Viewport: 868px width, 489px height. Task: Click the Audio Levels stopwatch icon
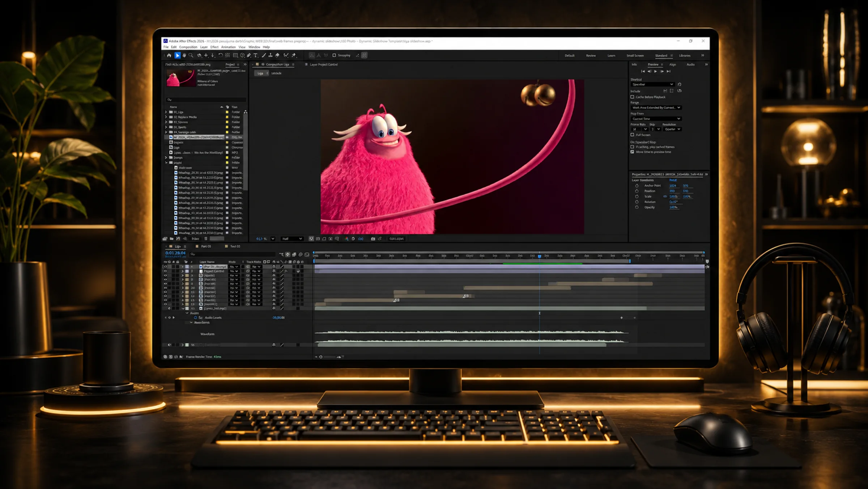tap(196, 318)
